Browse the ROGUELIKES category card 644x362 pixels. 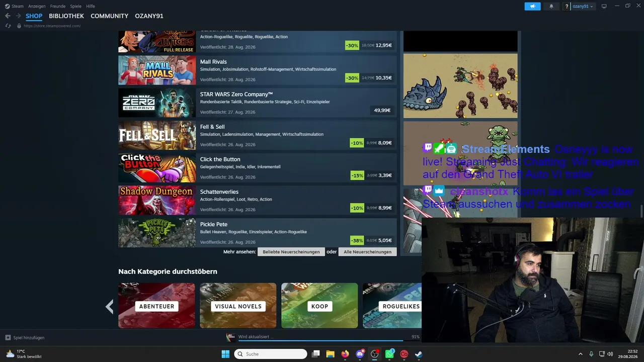tap(392, 306)
